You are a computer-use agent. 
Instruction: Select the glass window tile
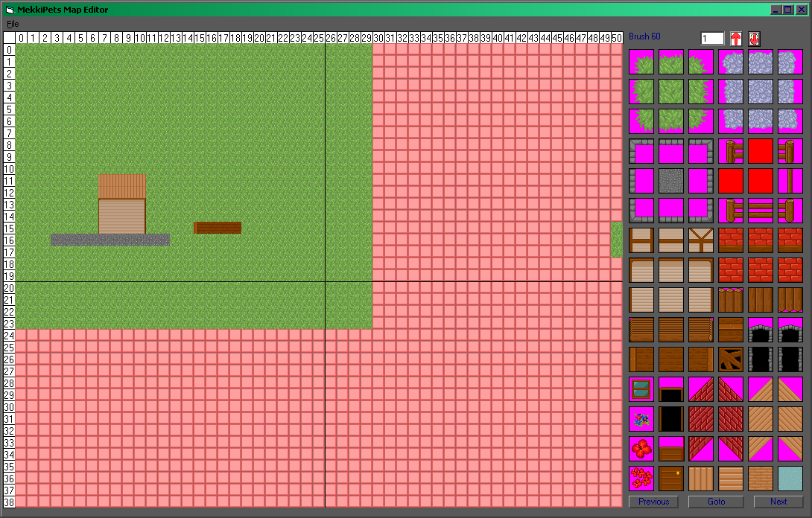(x=641, y=389)
